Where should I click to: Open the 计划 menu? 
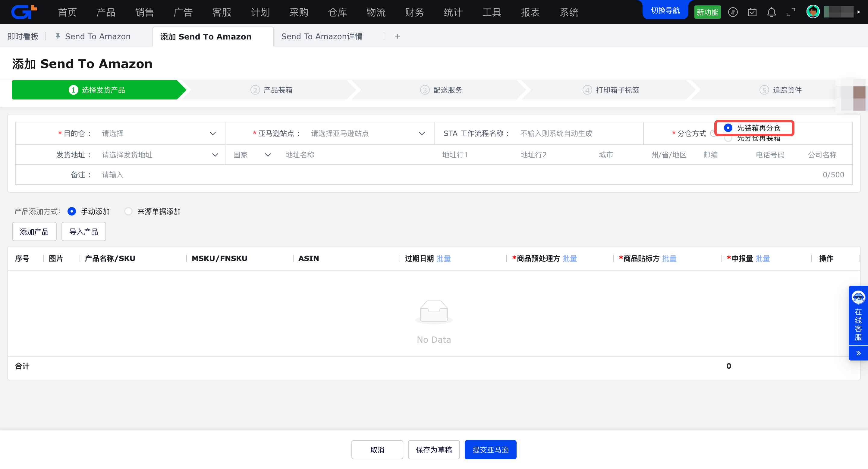pos(260,12)
